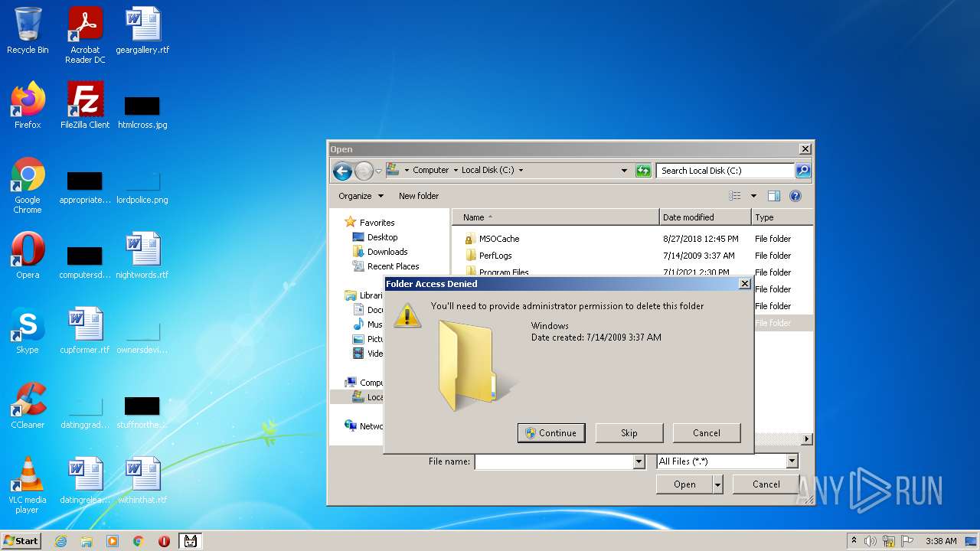Click Opera icon in taskbar
The height and width of the screenshot is (551, 980).
click(x=164, y=541)
